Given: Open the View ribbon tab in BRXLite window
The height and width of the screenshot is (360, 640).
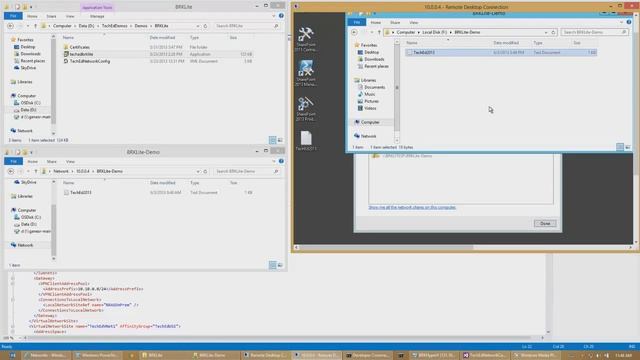Looking at the screenshot, I should click(x=70, y=16).
